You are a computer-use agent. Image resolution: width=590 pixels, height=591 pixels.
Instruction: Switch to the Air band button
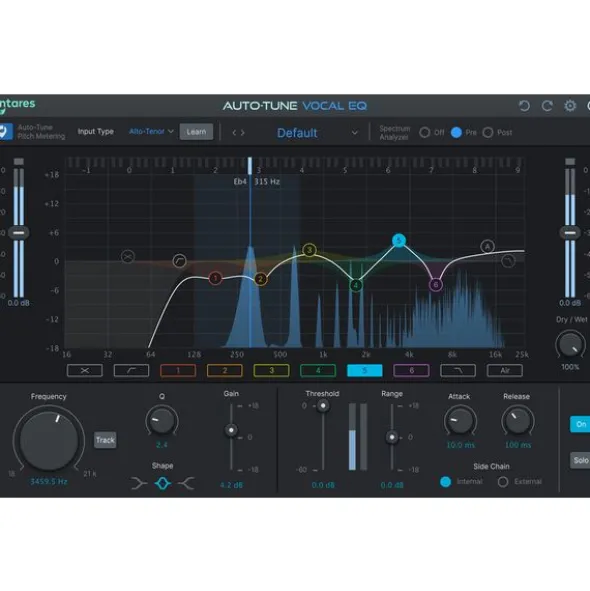(x=504, y=371)
